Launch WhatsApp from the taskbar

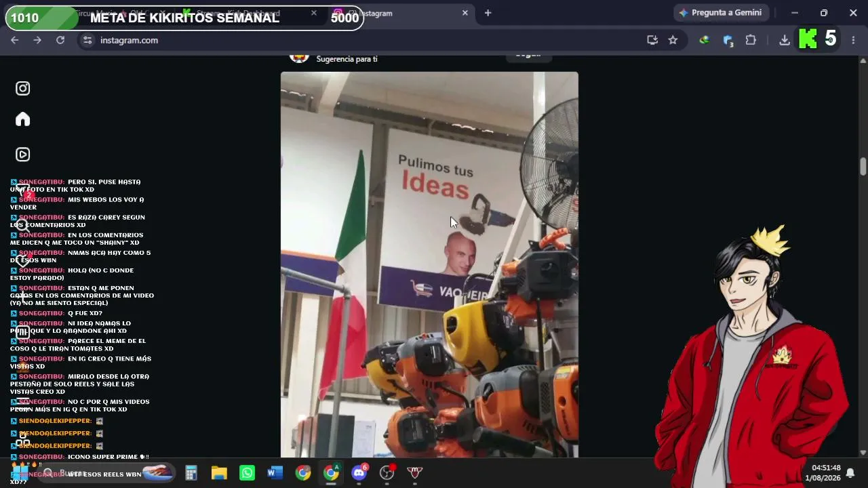[247, 472]
